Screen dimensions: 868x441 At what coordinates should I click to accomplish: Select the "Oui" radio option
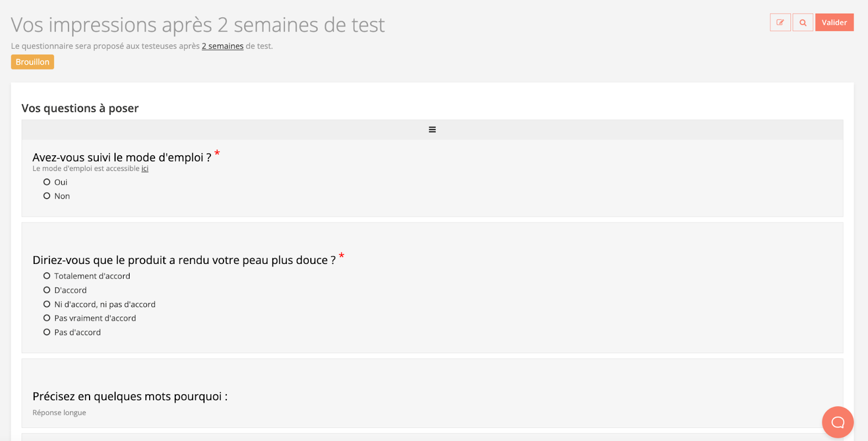(47, 182)
